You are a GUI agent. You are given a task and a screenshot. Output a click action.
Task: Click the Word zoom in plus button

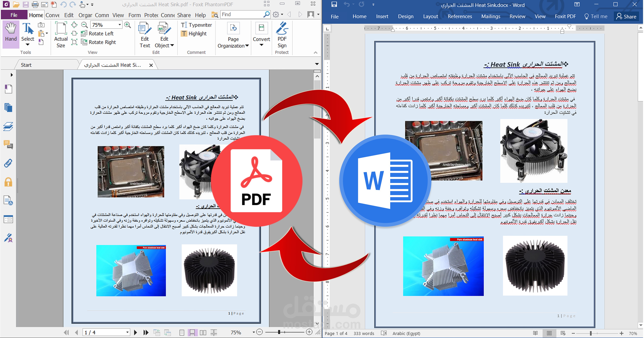coord(621,333)
